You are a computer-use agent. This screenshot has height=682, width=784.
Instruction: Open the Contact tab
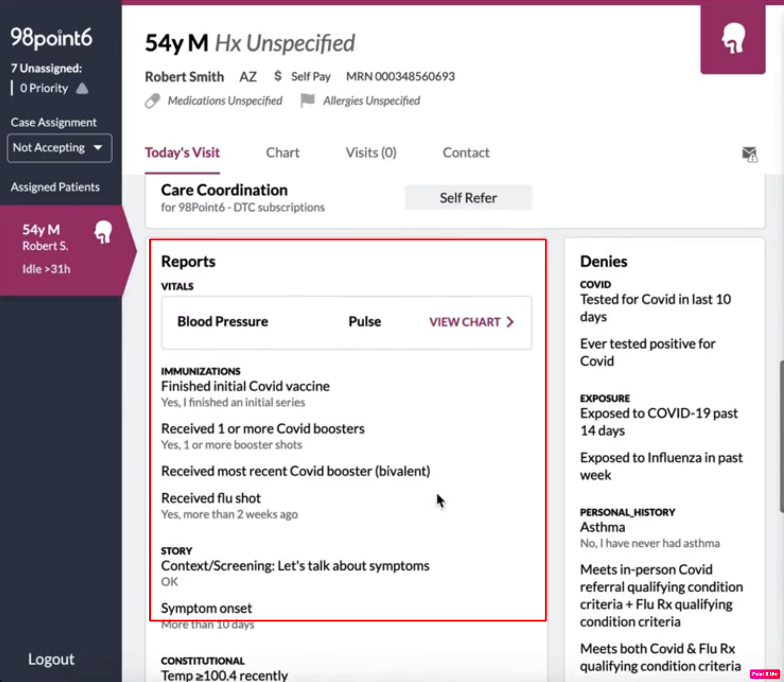(466, 153)
